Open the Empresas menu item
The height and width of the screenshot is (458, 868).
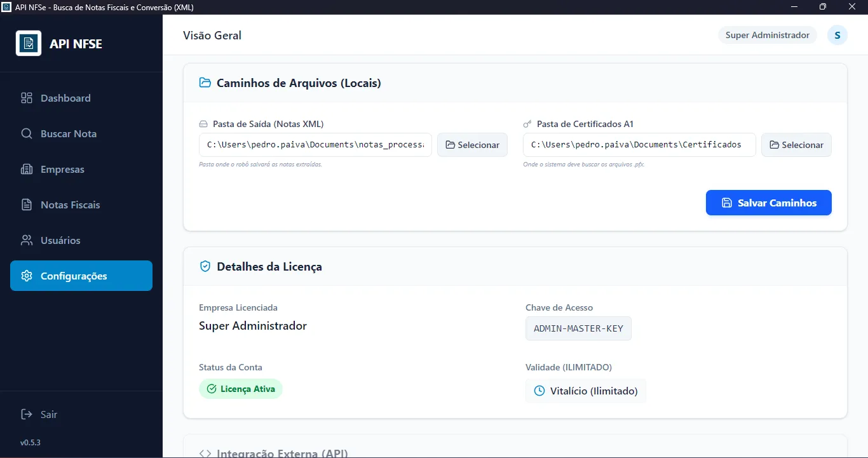81,169
